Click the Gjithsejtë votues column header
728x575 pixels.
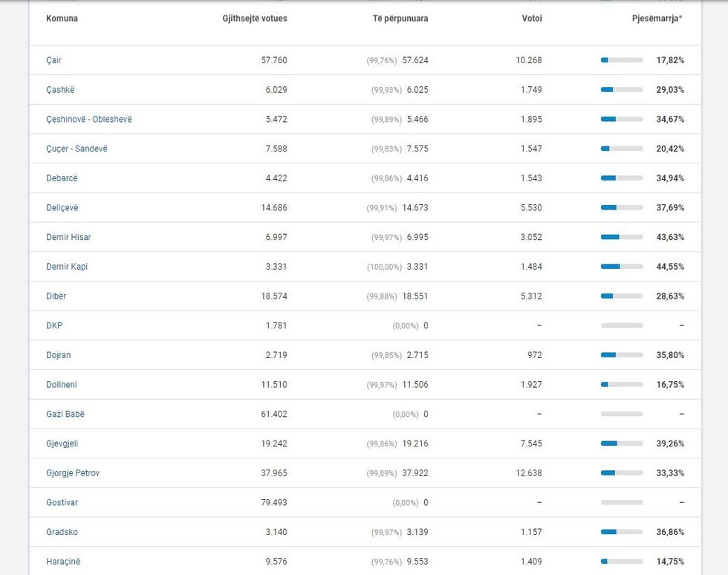[x=254, y=19]
